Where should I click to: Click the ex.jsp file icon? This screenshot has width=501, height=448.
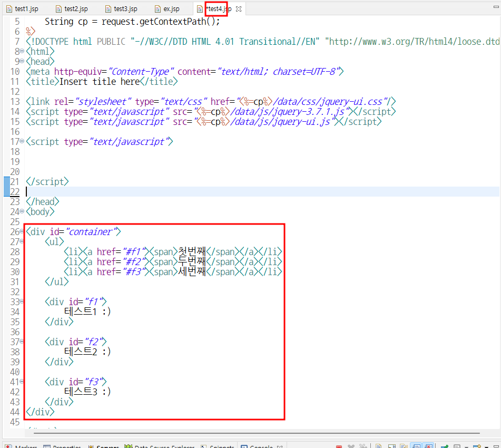[158, 9]
